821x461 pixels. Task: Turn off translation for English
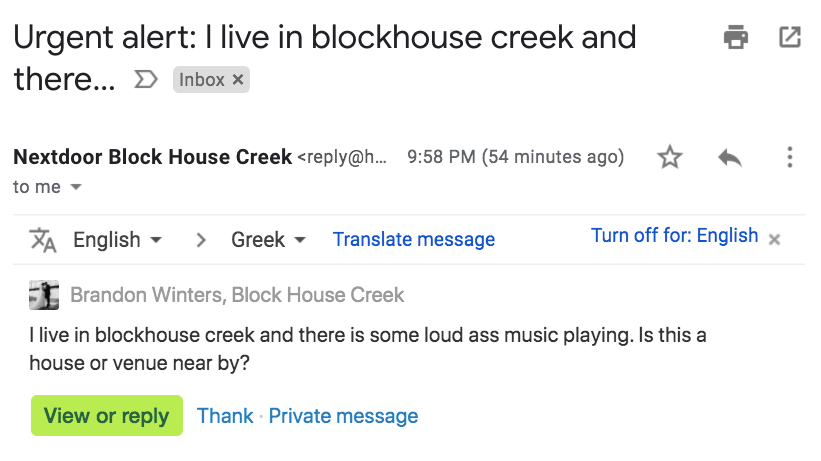click(x=674, y=236)
